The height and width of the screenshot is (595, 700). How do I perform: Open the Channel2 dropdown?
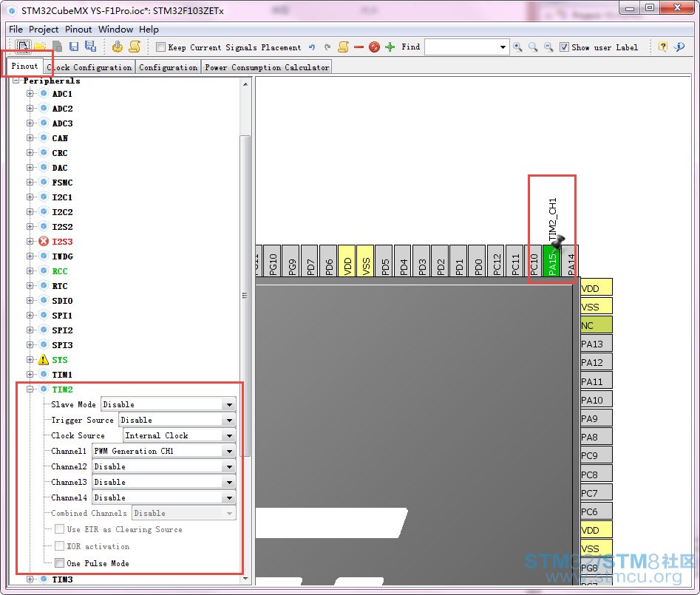click(x=229, y=467)
